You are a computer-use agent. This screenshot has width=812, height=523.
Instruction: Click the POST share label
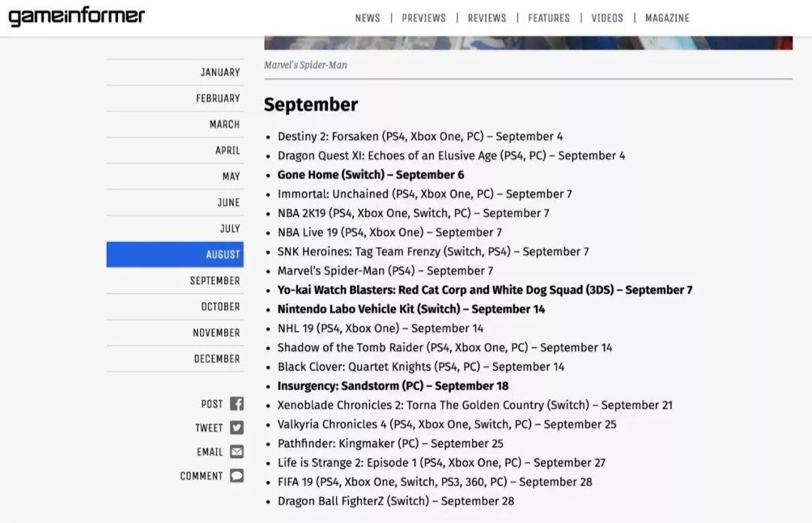point(212,404)
